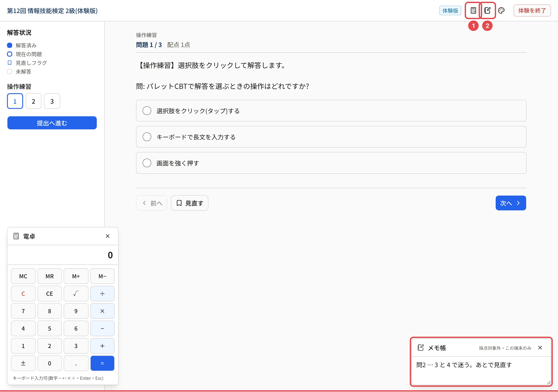Jump to question 3 in sidebar
Image resolution: width=558 pixels, height=392 pixels.
52,101
